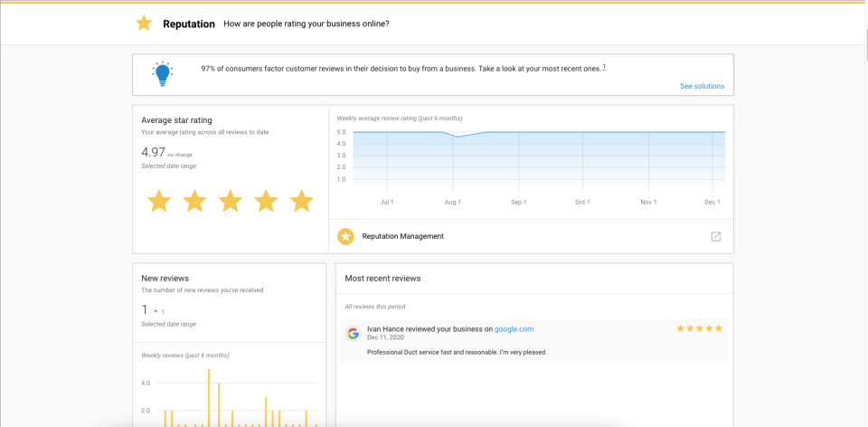Click the review's five-star rating icons
The height and width of the screenshot is (427, 868).
coord(699,328)
